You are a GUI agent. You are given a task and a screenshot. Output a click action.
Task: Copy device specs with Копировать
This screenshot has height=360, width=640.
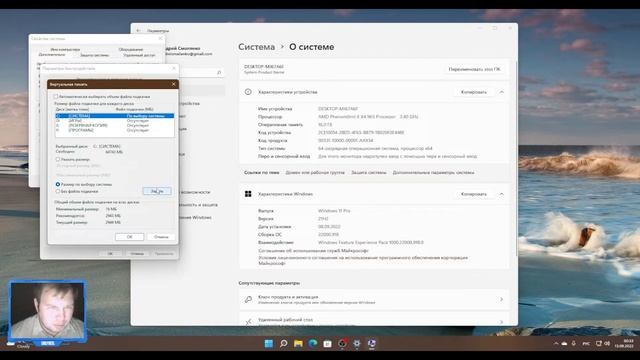click(x=473, y=92)
